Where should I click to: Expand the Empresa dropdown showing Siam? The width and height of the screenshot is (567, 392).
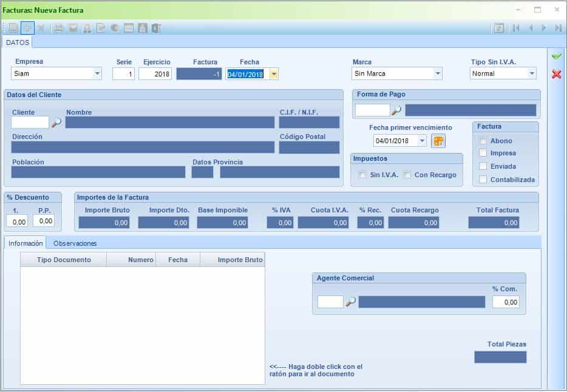pos(97,73)
